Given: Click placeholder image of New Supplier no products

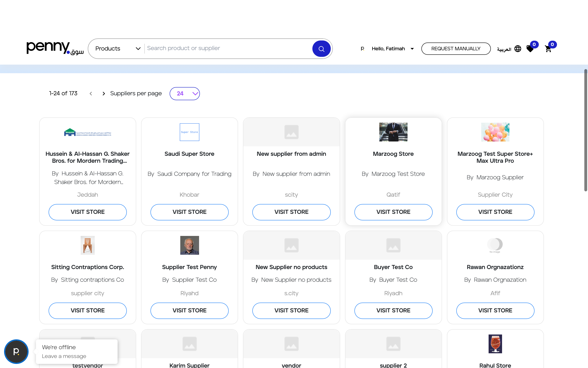Looking at the screenshot, I should pos(291,245).
